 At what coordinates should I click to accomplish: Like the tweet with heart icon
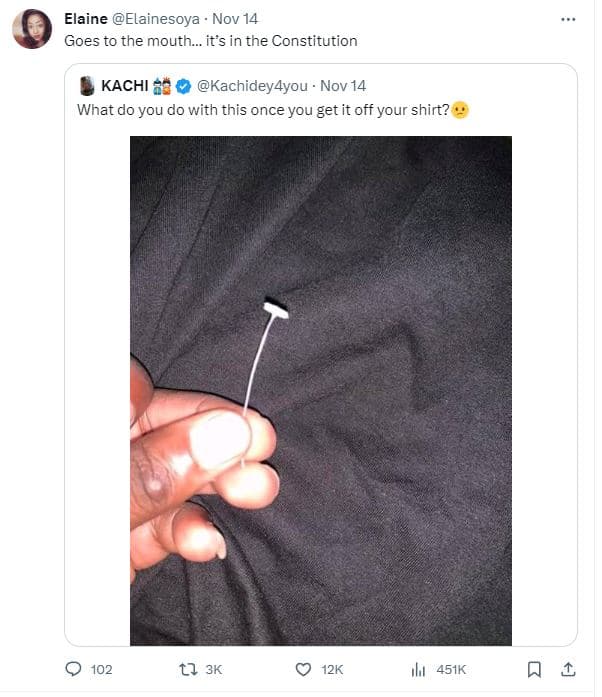point(303,669)
